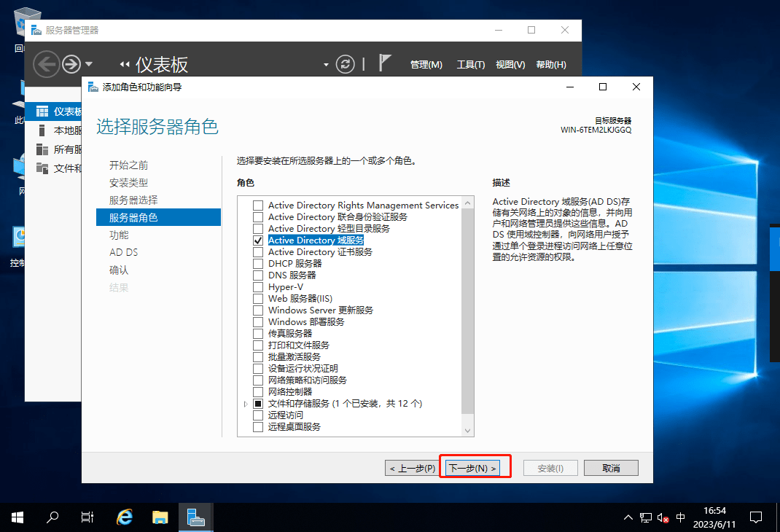This screenshot has height=532, width=780.
Task: Click scroll down arrow in roles list
Action: click(x=467, y=431)
